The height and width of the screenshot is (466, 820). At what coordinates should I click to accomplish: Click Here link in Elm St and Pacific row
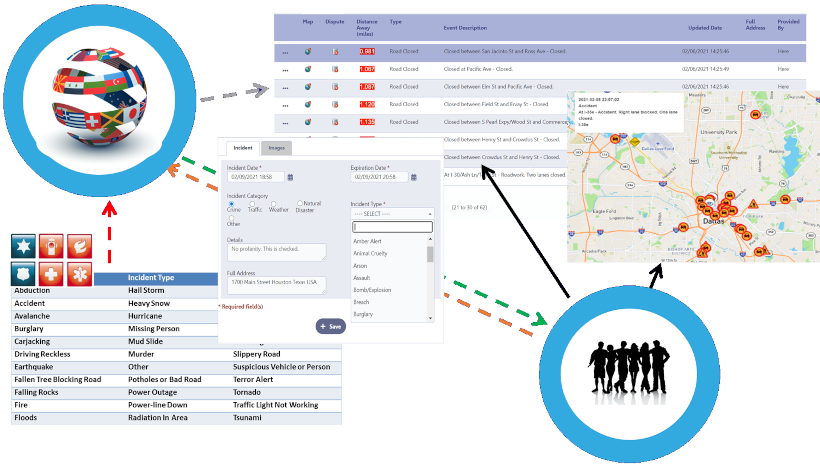click(783, 87)
